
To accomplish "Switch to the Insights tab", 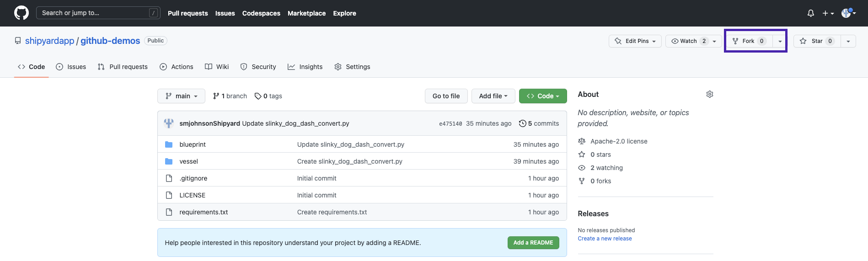I will 305,67.
